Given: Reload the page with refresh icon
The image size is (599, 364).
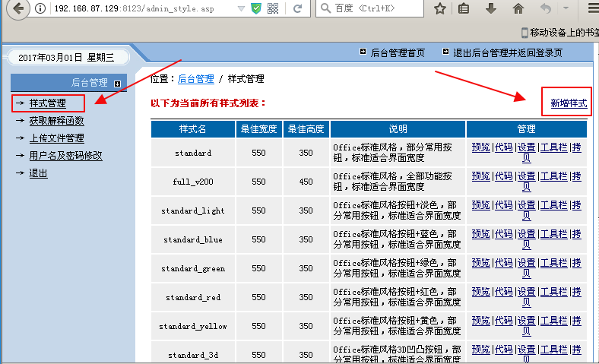Looking at the screenshot, I should [x=297, y=8].
